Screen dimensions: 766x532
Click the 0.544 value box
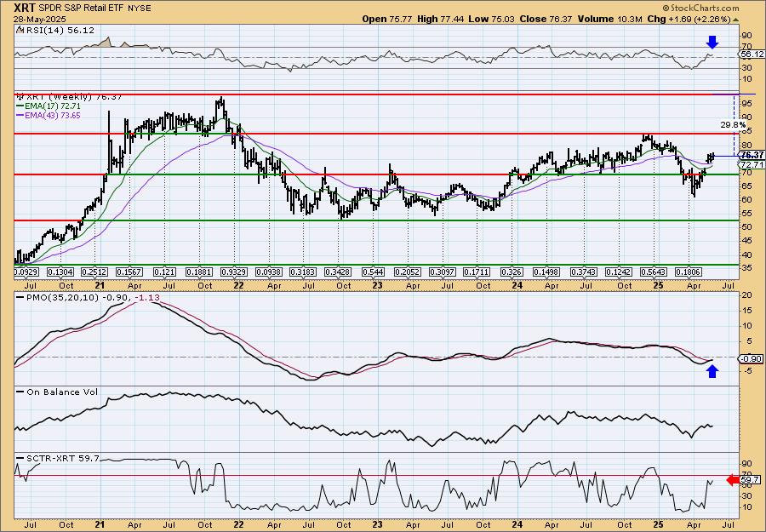point(373,272)
